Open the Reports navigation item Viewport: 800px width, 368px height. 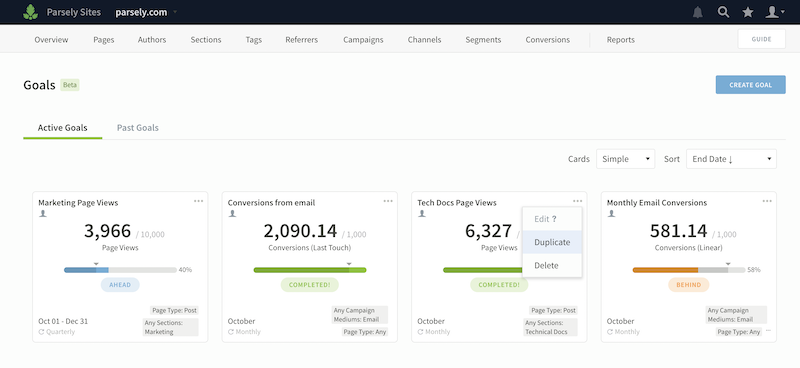pyautogui.click(x=620, y=39)
